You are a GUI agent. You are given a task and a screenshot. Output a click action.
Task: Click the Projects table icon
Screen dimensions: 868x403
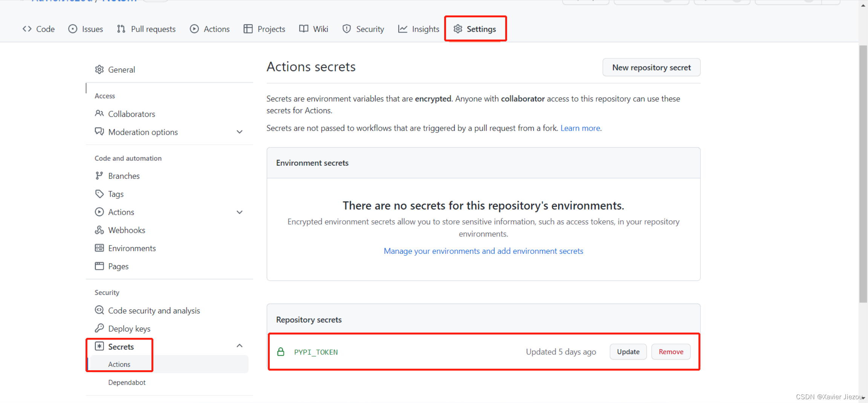click(x=248, y=29)
